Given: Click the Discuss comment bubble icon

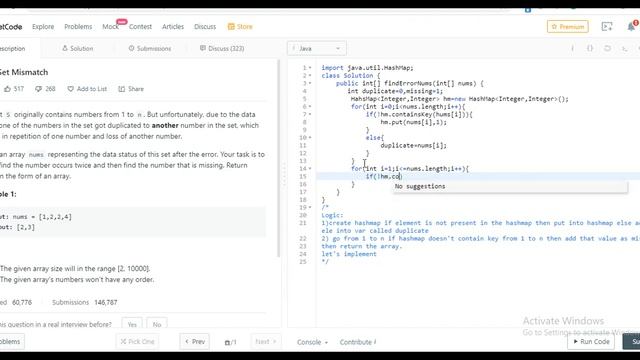Looking at the screenshot, I should pyautogui.click(x=203, y=48).
